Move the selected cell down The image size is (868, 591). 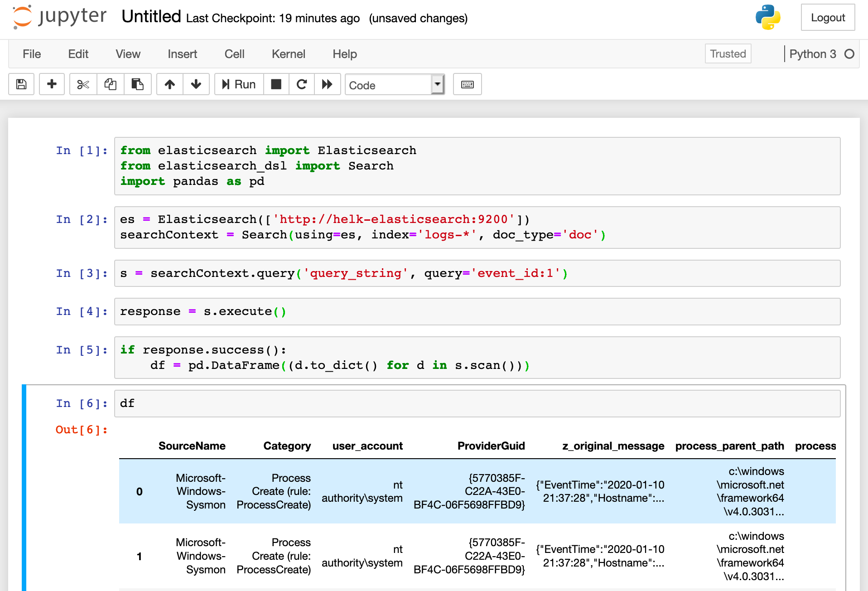coord(196,84)
